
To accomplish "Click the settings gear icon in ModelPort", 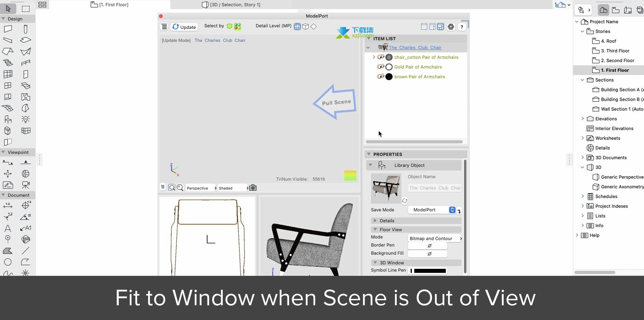I will pyautogui.click(x=451, y=26).
